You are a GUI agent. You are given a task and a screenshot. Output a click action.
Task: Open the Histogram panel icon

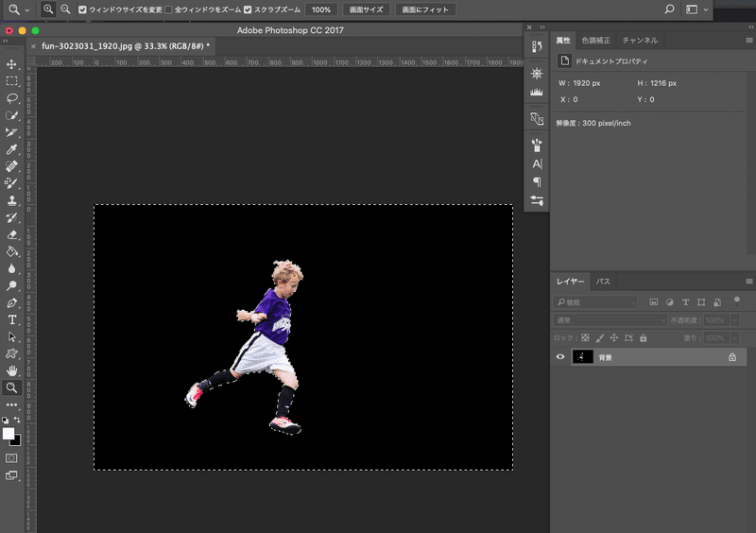pos(537,92)
